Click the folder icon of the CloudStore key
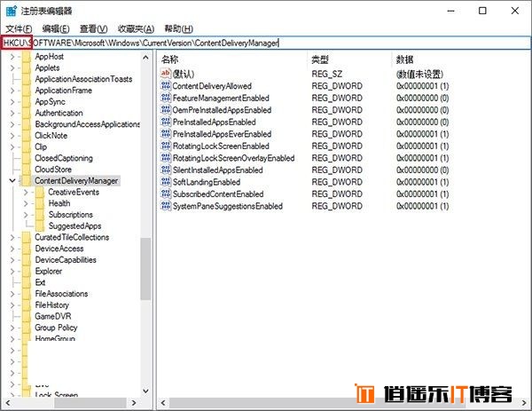 point(26,169)
